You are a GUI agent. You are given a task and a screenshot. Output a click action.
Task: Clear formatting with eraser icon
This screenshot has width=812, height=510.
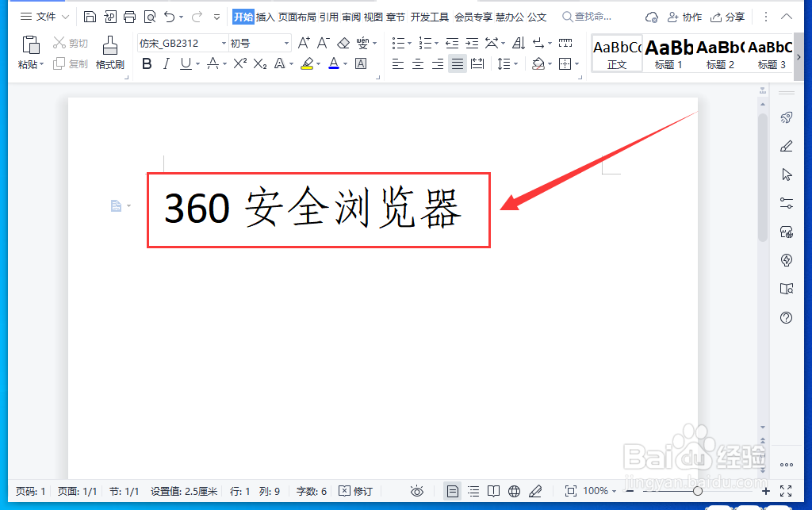pos(343,43)
